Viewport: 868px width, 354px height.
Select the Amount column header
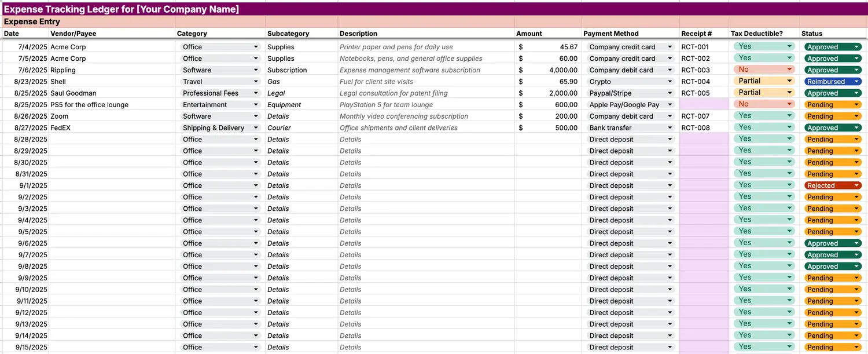pyautogui.click(x=547, y=34)
